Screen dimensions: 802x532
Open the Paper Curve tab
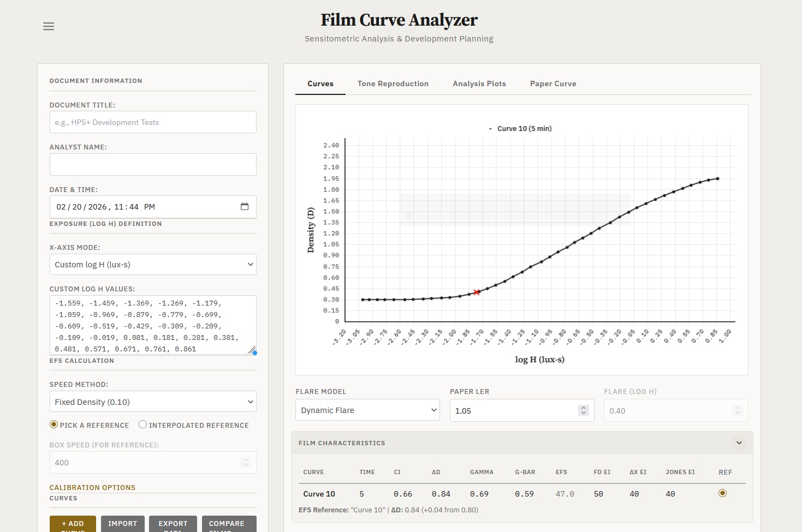(553, 83)
